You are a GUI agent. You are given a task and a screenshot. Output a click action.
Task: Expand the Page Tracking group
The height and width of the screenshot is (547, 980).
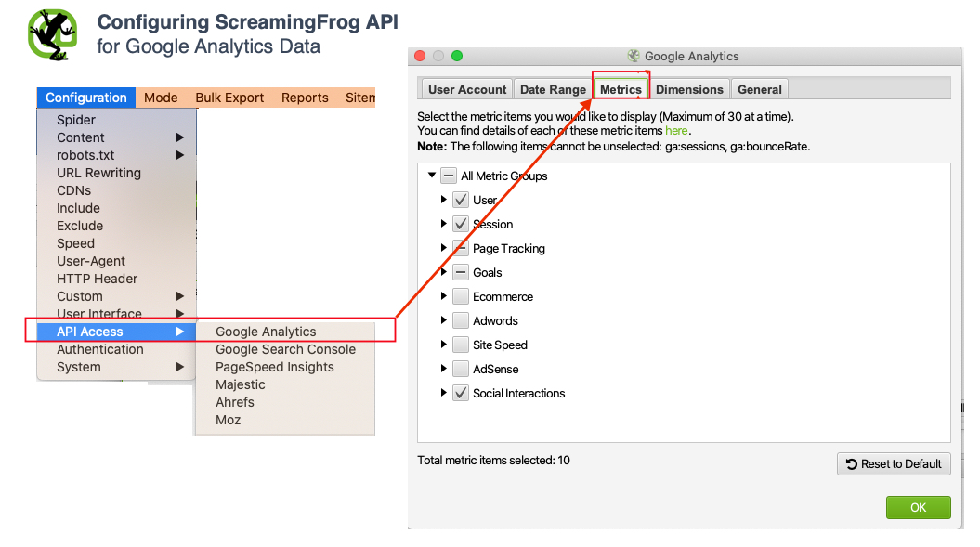pyautogui.click(x=444, y=248)
